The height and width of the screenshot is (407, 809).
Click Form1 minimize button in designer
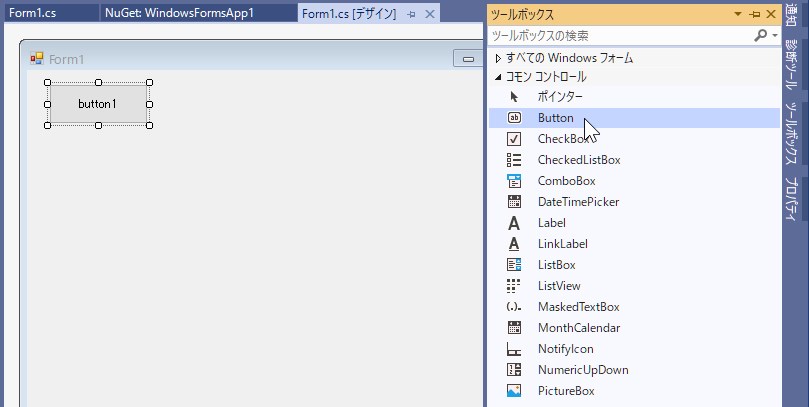point(468,59)
